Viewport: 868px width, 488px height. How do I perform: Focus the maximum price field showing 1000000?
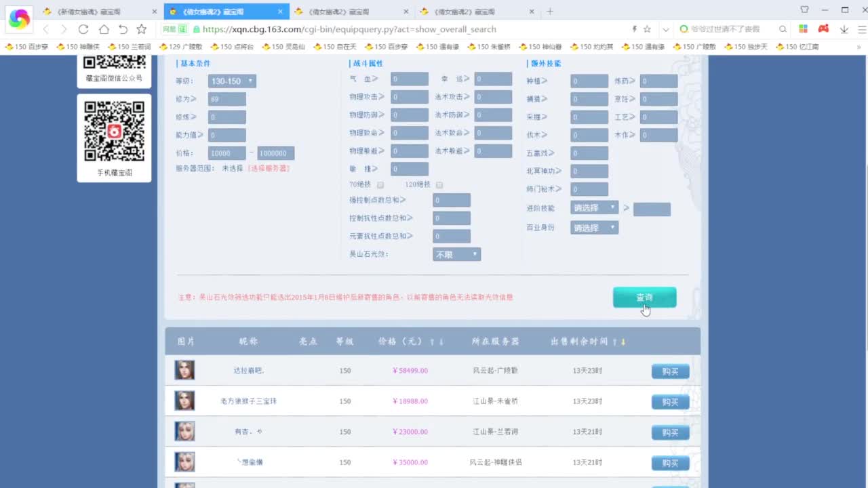(276, 153)
